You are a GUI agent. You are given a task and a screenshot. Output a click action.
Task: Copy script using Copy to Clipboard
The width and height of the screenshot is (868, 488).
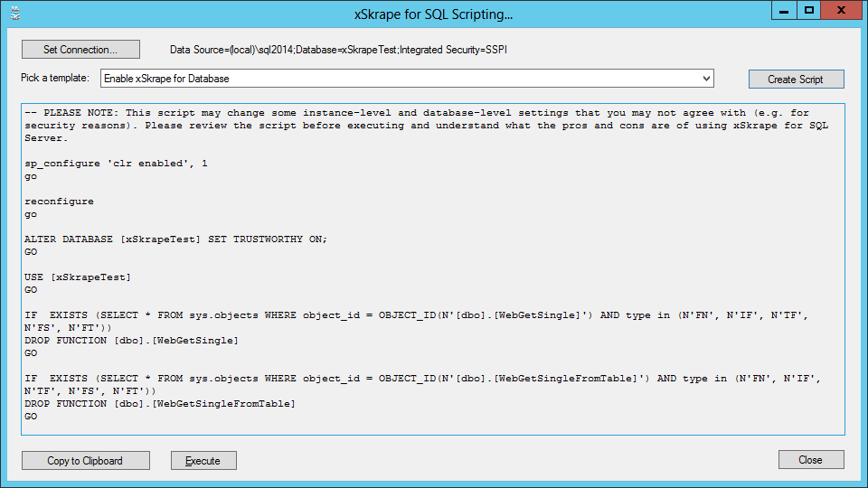coord(85,460)
